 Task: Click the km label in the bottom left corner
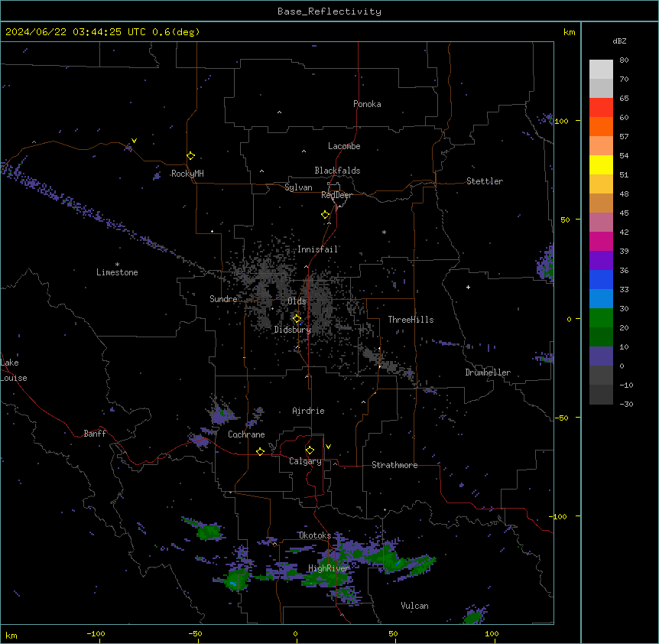11,635
